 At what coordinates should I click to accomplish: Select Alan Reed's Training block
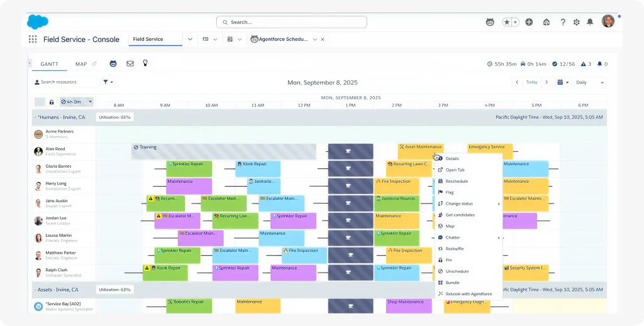point(224,151)
